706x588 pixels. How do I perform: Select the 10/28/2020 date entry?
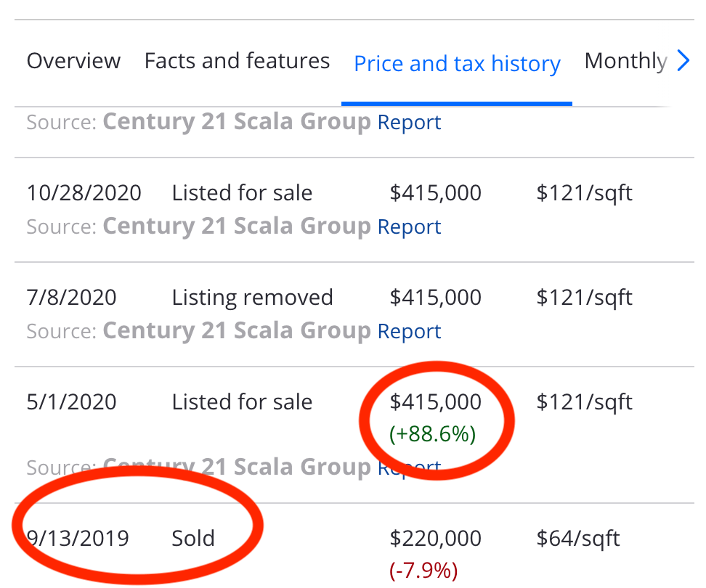coord(84,193)
